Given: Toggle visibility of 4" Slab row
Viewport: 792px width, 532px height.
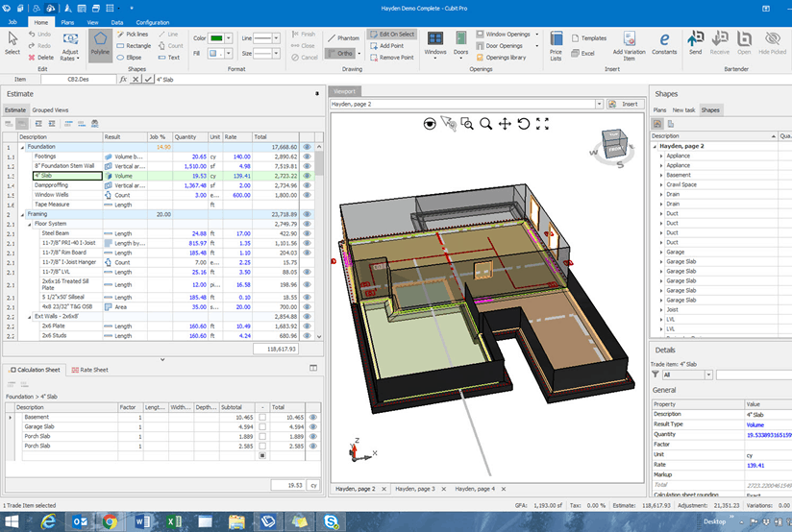Looking at the screenshot, I should [307, 176].
